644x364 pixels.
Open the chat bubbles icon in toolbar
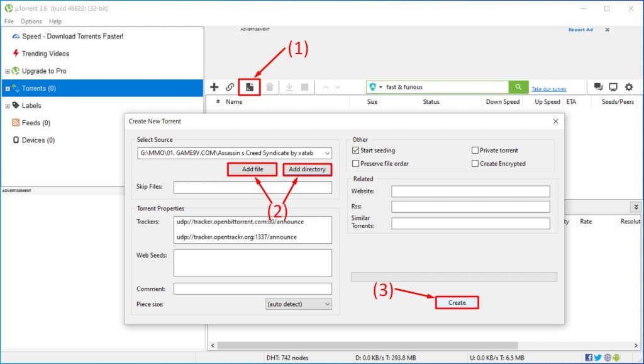click(x=598, y=87)
